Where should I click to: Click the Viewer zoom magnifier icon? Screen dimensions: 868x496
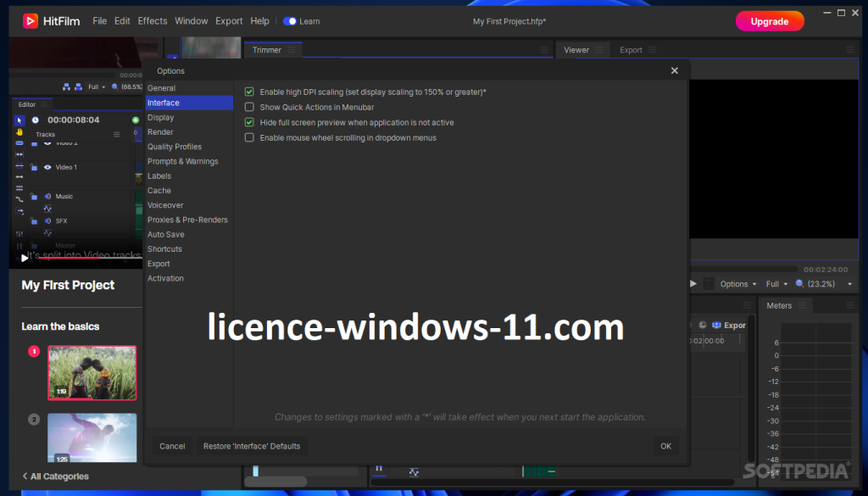tap(798, 284)
